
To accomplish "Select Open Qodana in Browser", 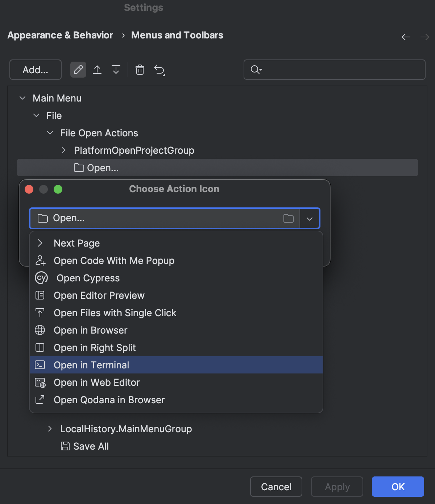I will point(109,400).
